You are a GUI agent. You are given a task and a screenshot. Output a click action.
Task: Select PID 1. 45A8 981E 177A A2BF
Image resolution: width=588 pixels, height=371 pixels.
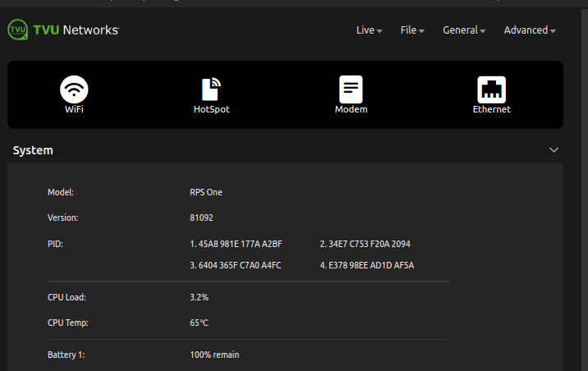(236, 244)
